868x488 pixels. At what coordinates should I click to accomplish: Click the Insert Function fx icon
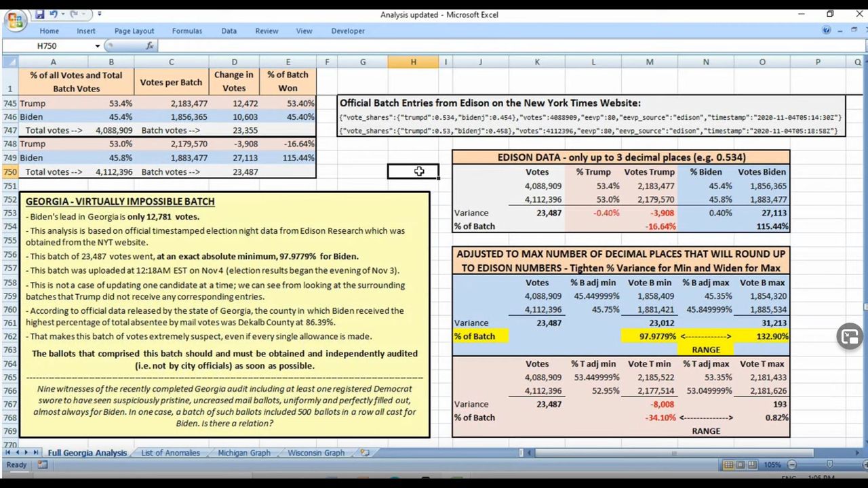(x=150, y=46)
